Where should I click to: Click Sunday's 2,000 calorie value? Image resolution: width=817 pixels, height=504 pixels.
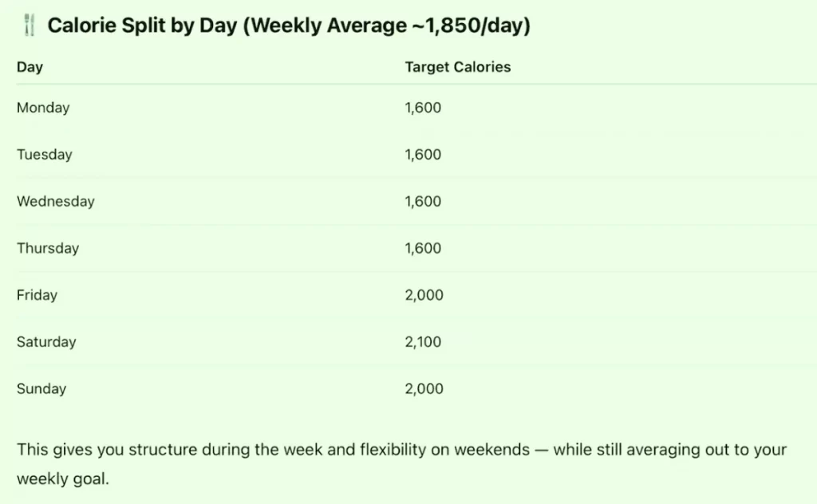click(424, 389)
